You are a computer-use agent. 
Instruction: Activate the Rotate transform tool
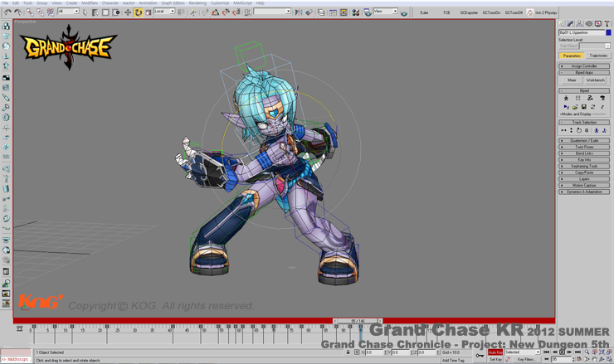[138, 12]
